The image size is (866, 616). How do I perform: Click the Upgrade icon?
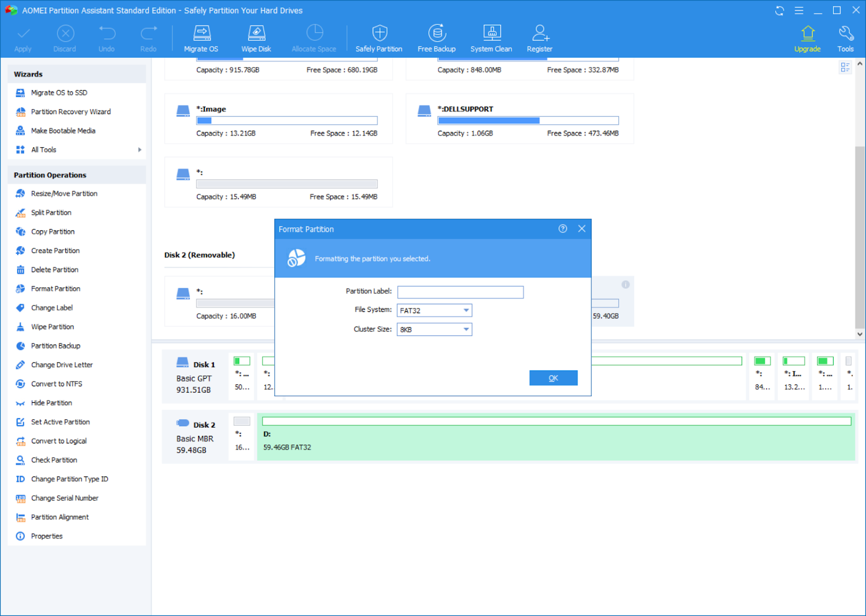pos(807,38)
